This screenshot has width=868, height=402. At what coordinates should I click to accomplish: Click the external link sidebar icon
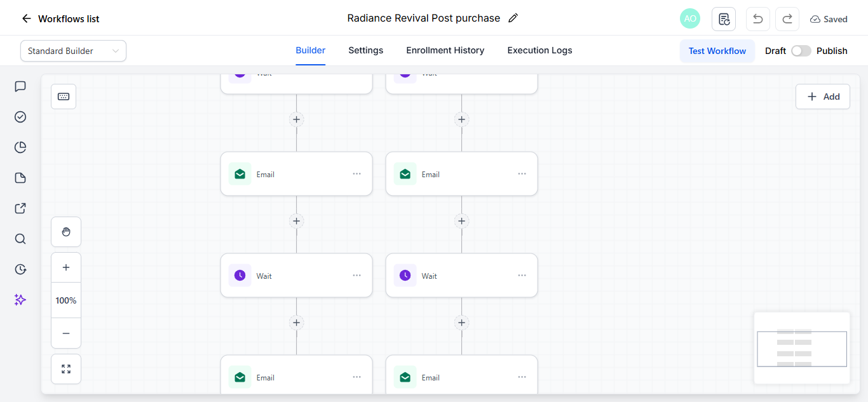[20, 208]
